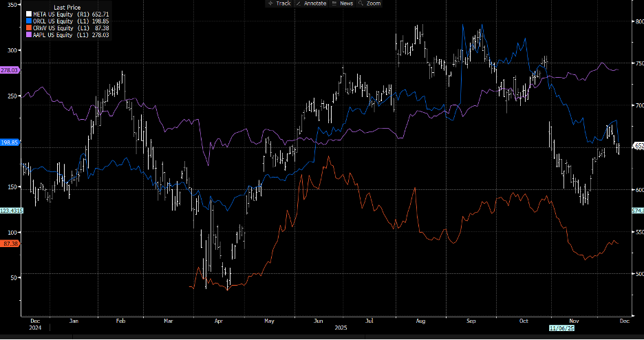Click the orange 87.38 left-axis price tag
Image resolution: width=644 pixels, height=340 pixels.
coord(10,244)
